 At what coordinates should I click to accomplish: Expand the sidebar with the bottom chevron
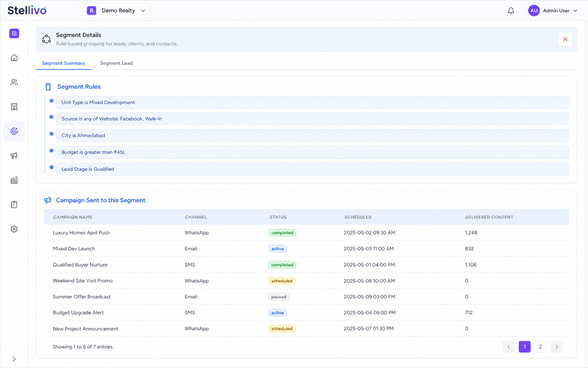click(x=14, y=359)
